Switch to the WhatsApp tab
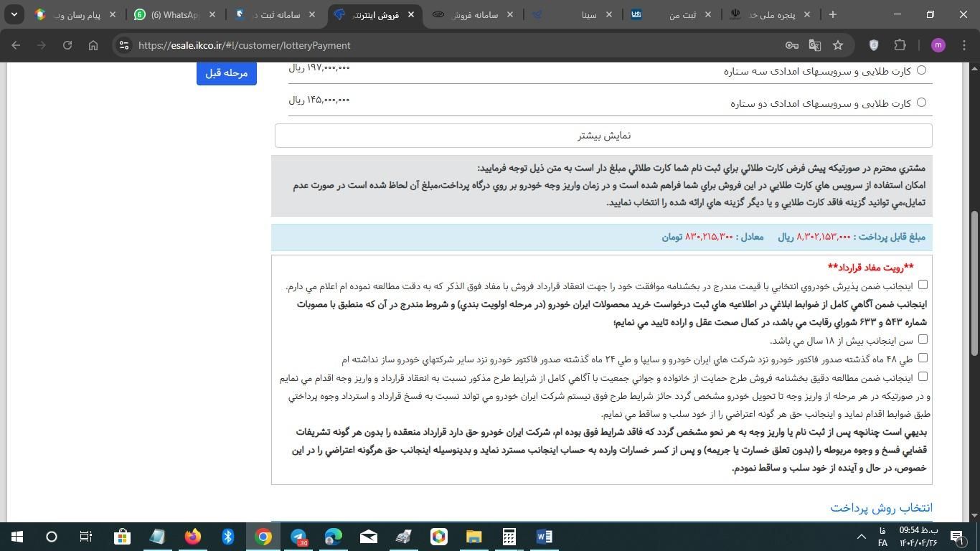The width and height of the screenshot is (980, 551). [x=176, y=14]
